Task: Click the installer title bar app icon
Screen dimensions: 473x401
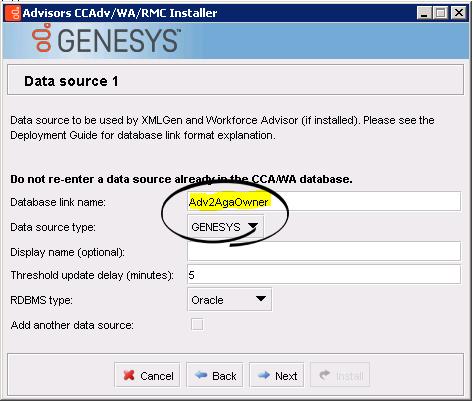Action: tap(12, 13)
